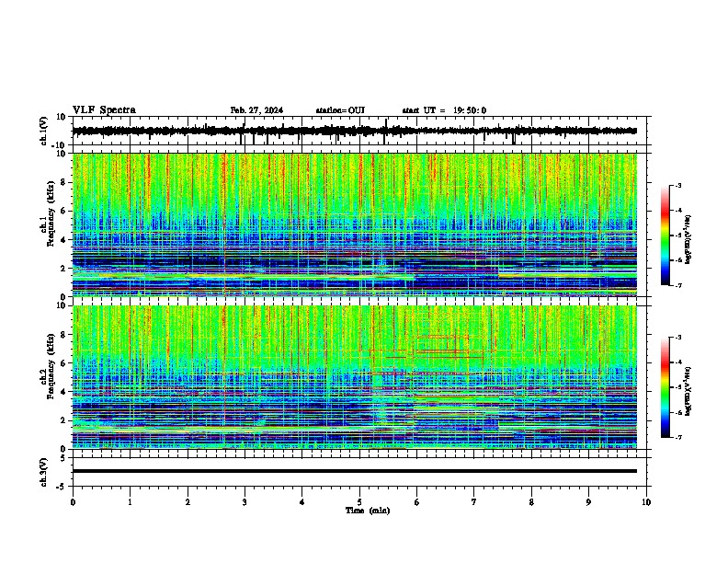Click the time axis tick label 6
The image size is (728, 563).
pyautogui.click(x=417, y=502)
